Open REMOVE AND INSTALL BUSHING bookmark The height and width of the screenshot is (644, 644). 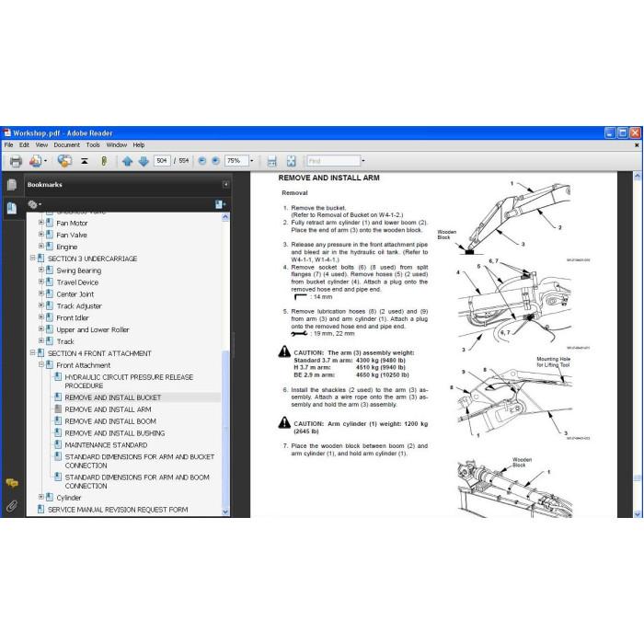pos(115,433)
